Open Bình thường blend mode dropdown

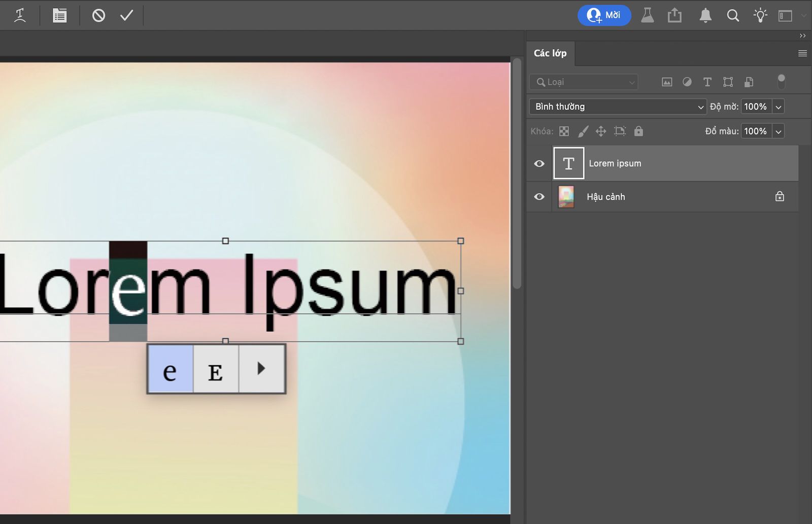pyautogui.click(x=618, y=107)
